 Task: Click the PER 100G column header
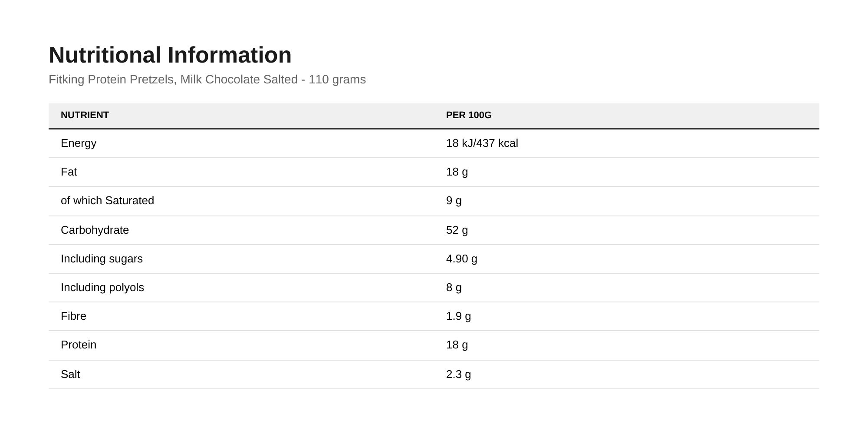tap(469, 115)
